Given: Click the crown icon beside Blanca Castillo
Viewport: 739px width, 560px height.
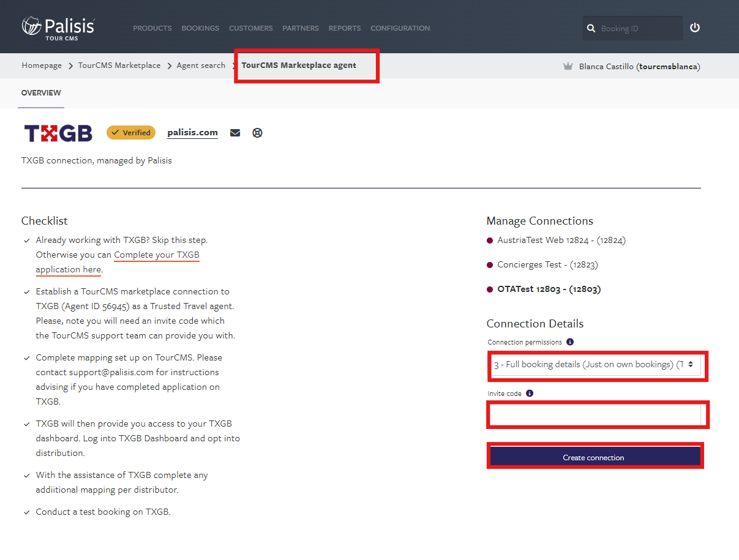Looking at the screenshot, I should click(x=568, y=66).
